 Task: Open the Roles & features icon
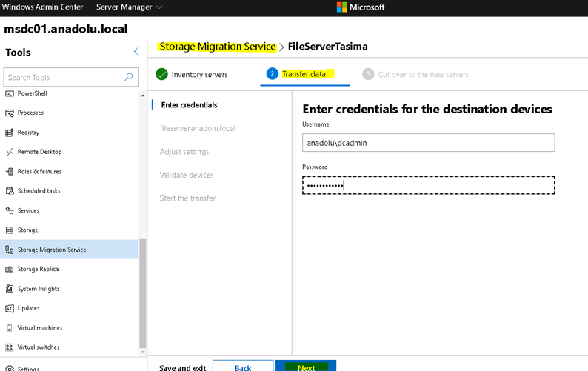[10, 172]
